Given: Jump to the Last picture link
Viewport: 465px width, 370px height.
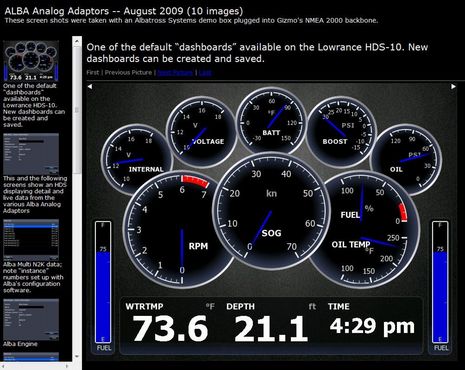Looking at the screenshot, I should tap(205, 72).
